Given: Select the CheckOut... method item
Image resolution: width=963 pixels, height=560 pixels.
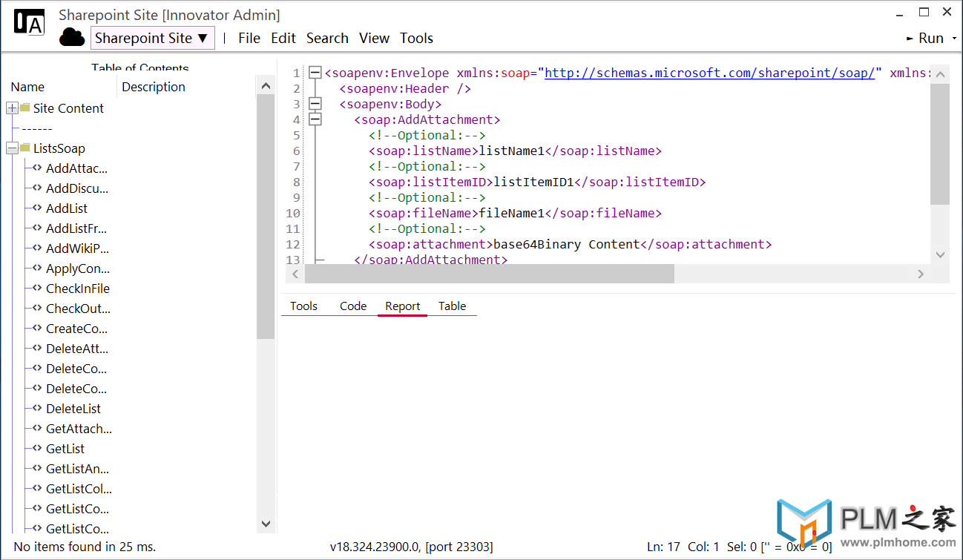Looking at the screenshot, I should point(78,309).
